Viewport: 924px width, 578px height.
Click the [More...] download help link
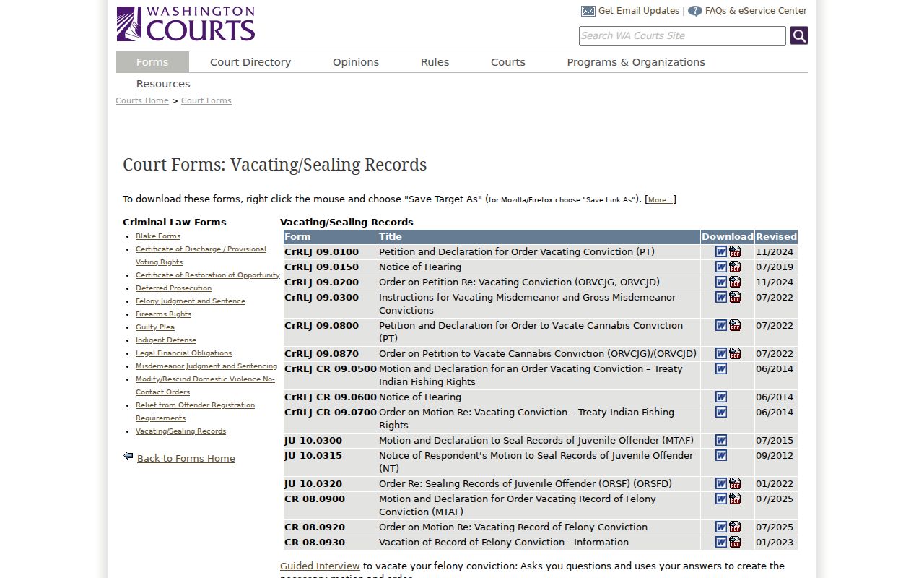coord(661,200)
